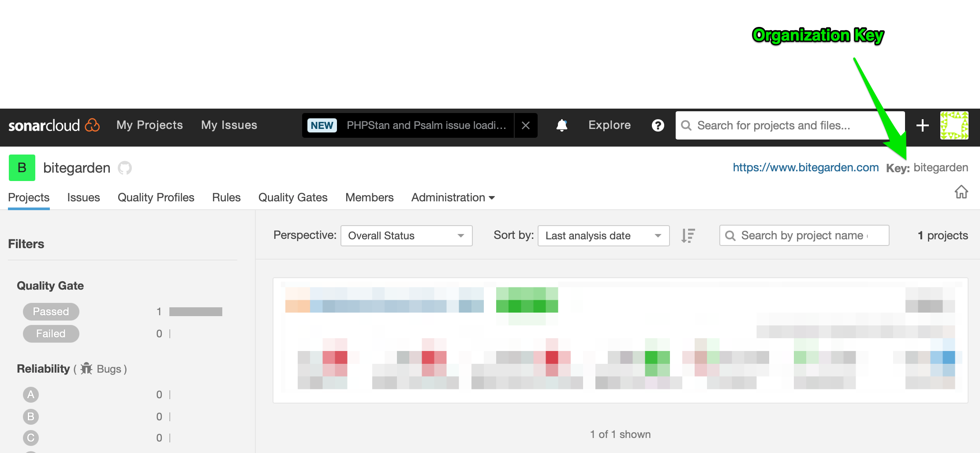Click the Quality Gate filter heading
980x453 pixels.
pyautogui.click(x=50, y=286)
